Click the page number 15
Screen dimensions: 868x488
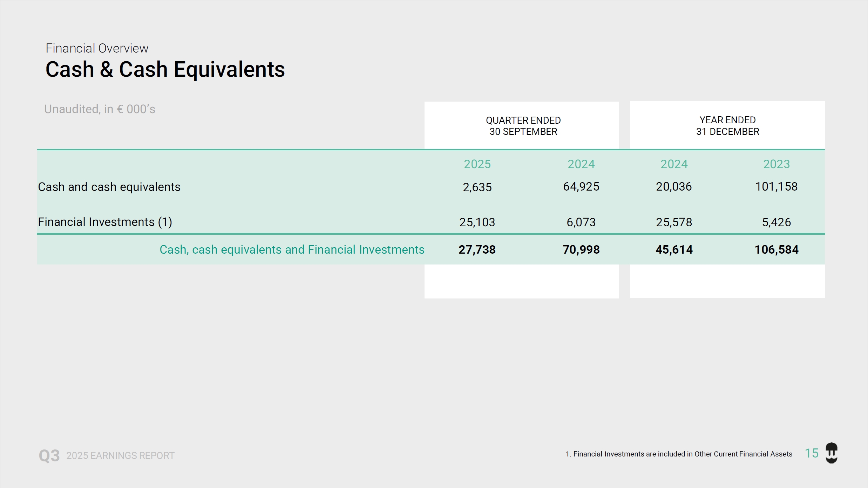[811, 453]
